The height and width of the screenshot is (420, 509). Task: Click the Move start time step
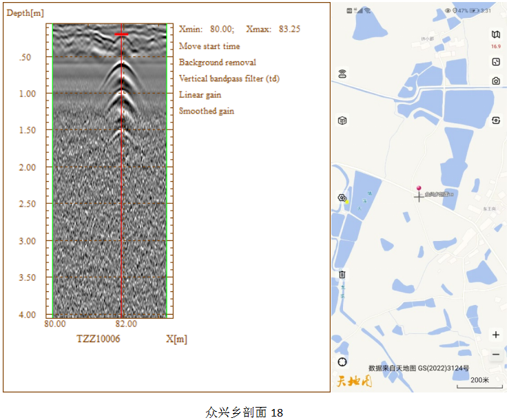click(x=209, y=46)
